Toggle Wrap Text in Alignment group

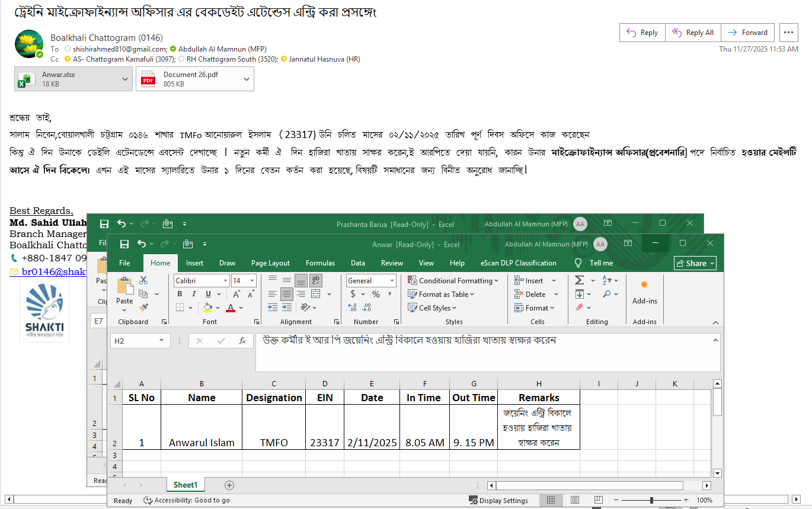pyautogui.click(x=316, y=280)
